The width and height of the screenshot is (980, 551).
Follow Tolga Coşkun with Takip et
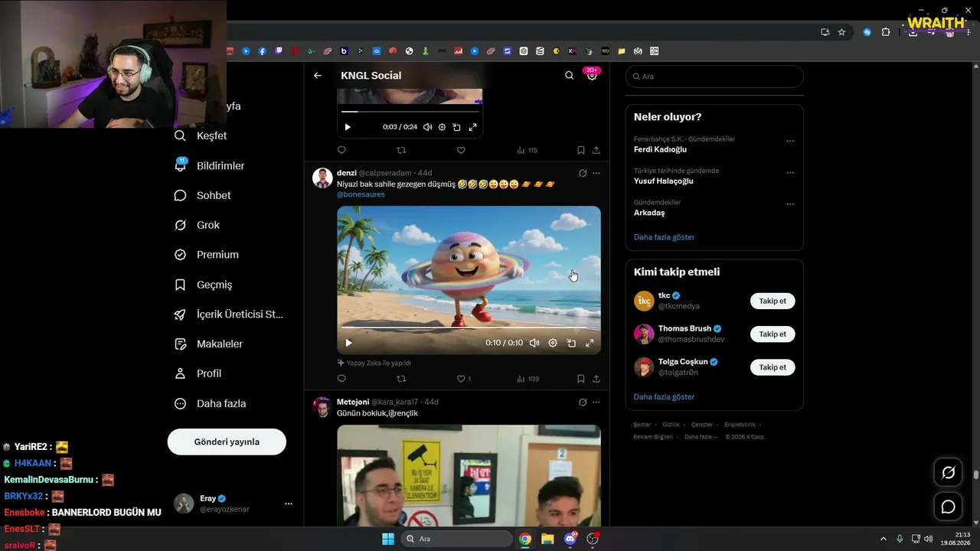[773, 367]
